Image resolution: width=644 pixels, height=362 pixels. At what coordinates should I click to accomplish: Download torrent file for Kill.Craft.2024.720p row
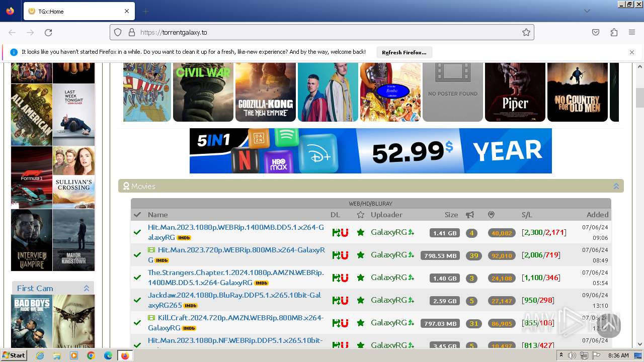point(336,323)
